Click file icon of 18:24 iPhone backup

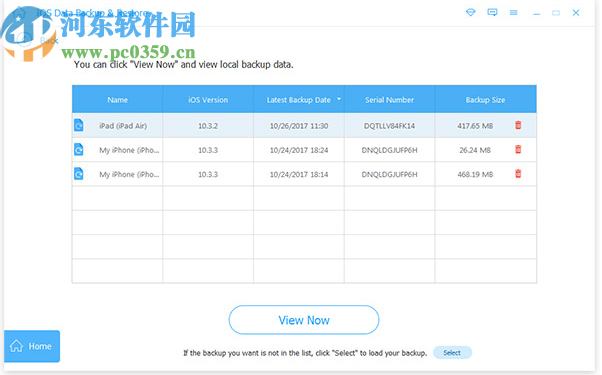[x=79, y=149]
